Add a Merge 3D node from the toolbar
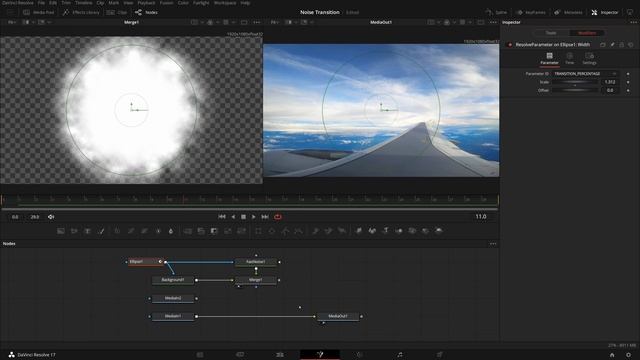 pos(399,231)
